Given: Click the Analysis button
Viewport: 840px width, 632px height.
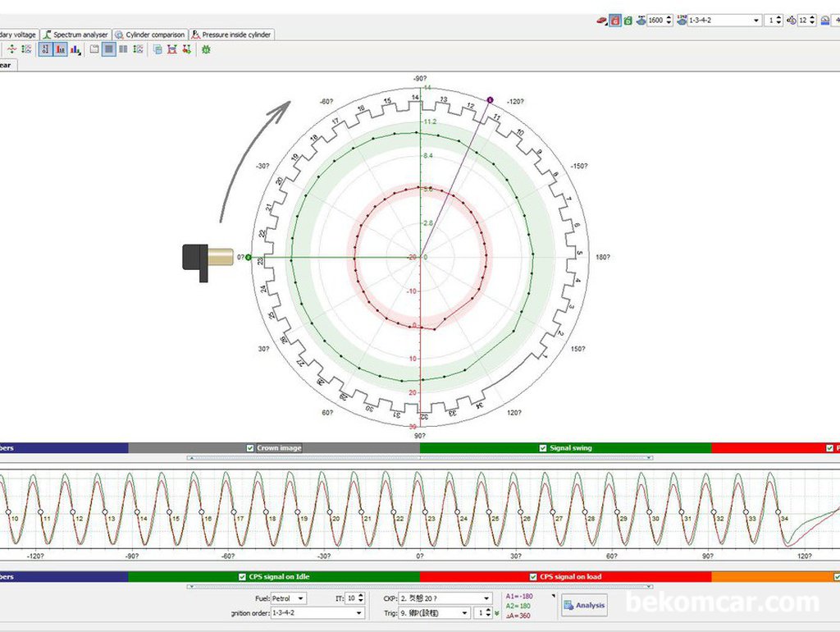Looking at the screenshot, I should pyautogui.click(x=584, y=606).
